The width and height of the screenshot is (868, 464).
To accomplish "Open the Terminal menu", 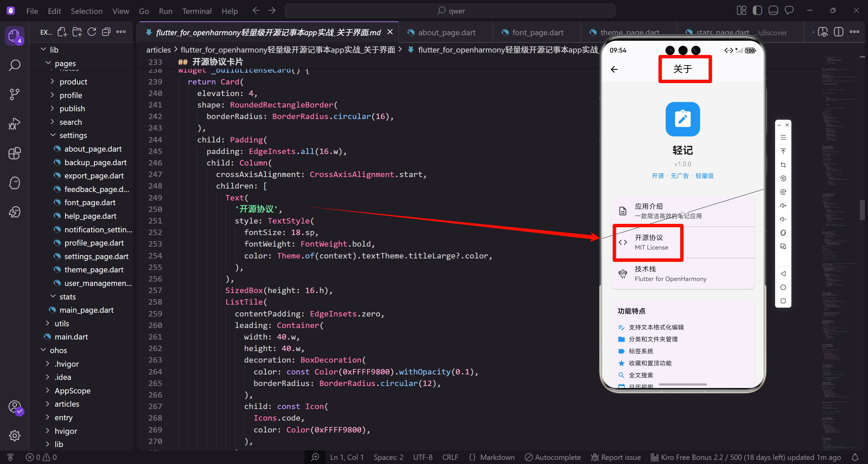I will coord(197,11).
